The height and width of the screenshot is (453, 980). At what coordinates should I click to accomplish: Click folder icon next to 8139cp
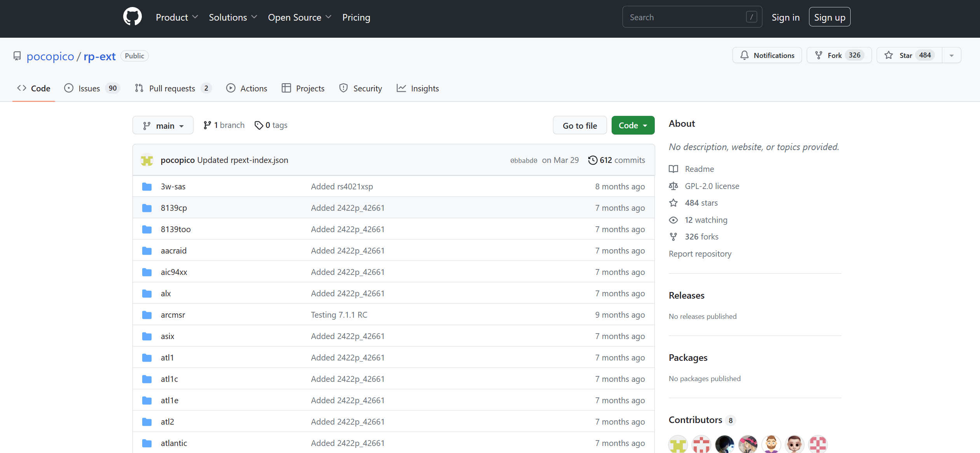point(147,208)
